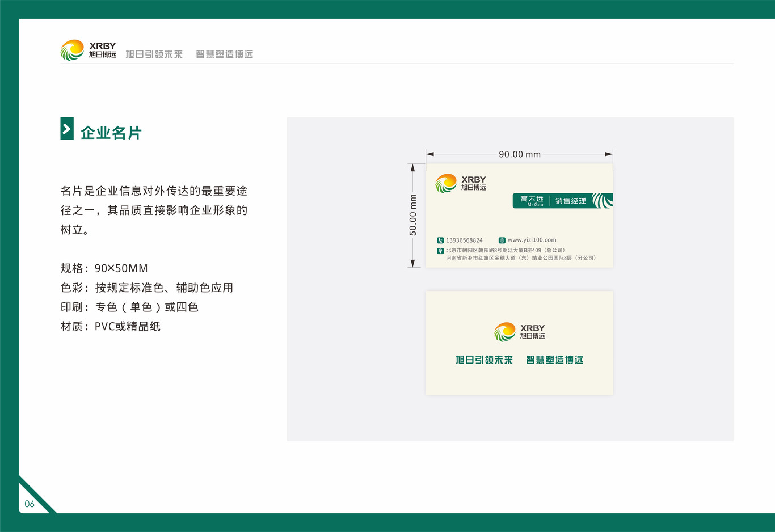
Task: Click the globe icon before www.yizi100.com
Action: [502, 240]
